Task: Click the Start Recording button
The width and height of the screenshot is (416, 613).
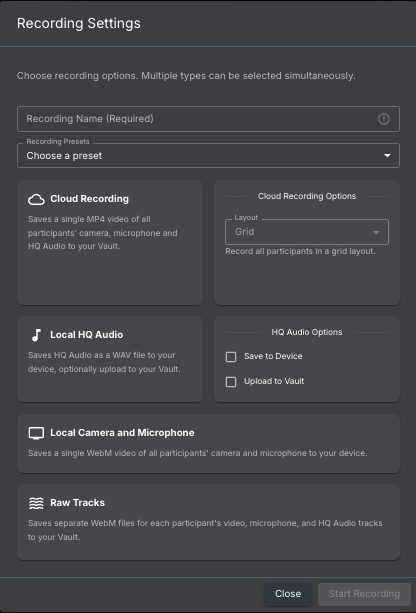Action: pyautogui.click(x=364, y=594)
